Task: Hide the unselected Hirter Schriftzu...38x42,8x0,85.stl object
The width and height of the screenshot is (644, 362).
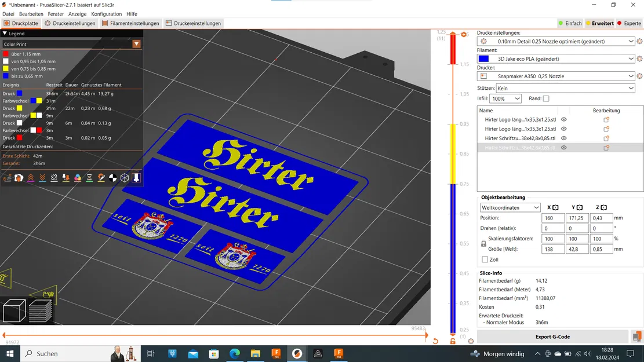Action: pos(564,138)
